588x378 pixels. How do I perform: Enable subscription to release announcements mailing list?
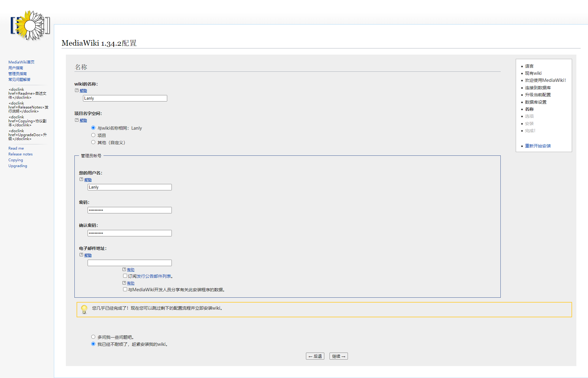125,276
